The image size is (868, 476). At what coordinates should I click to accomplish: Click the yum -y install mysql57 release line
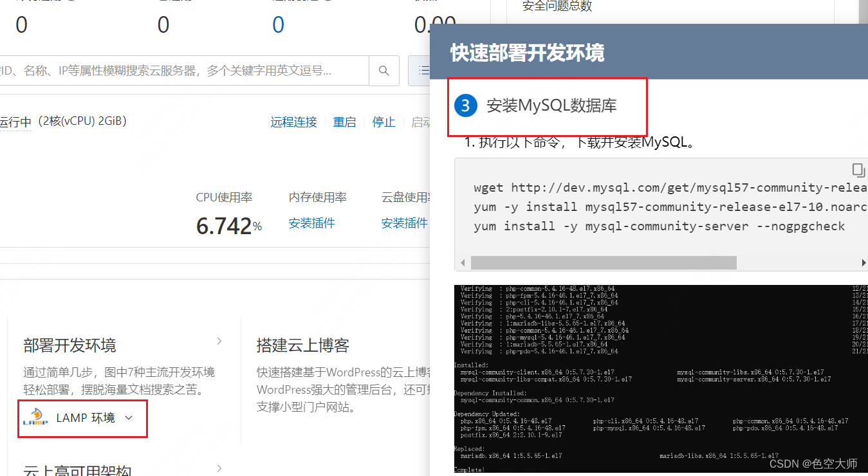(670, 207)
